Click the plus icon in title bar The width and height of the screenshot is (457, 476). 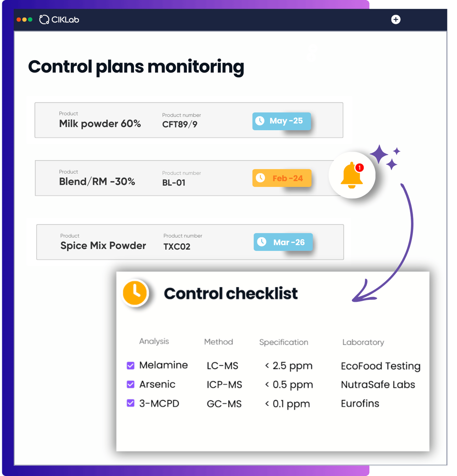(396, 19)
